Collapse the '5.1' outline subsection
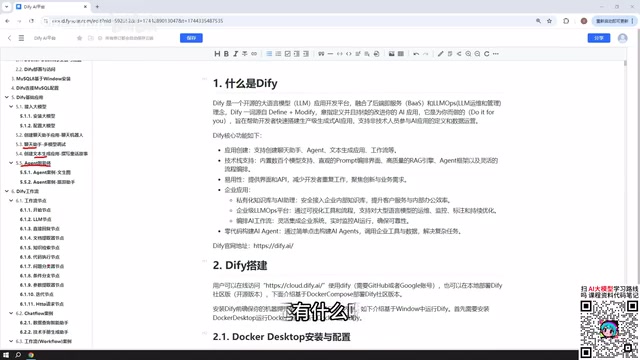This screenshot has width=640, height=360. pos(11,107)
